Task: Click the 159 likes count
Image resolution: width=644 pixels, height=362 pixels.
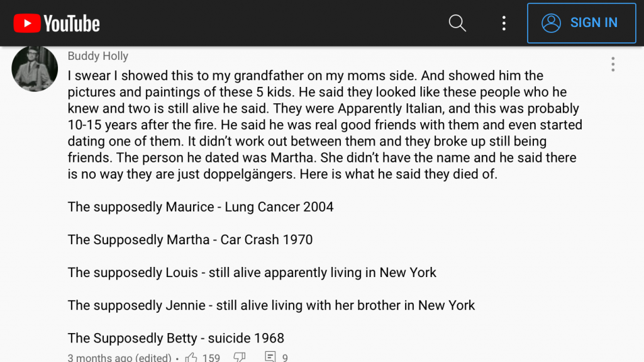Action: tap(211, 358)
